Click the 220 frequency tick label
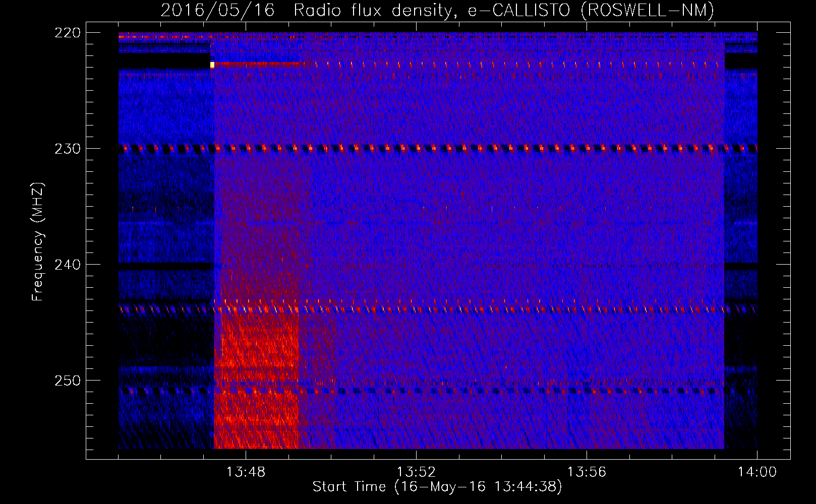The image size is (816, 504). click(67, 33)
